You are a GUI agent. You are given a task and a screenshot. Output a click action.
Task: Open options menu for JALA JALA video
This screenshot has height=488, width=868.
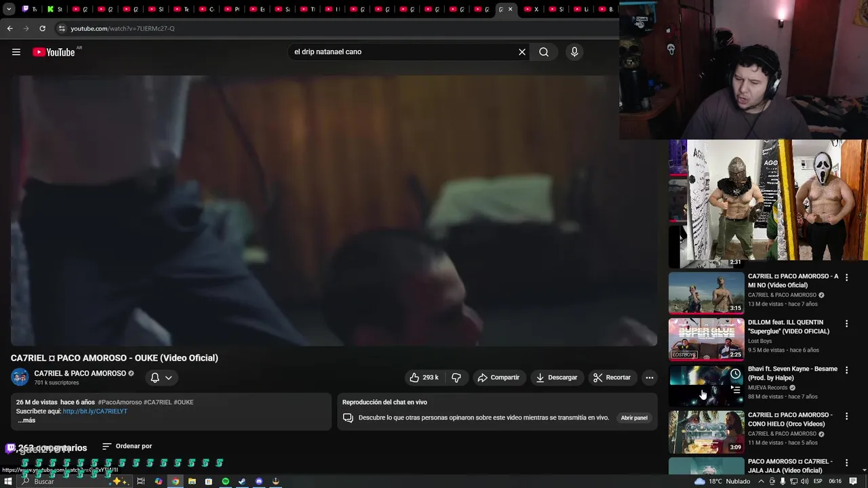(846, 462)
